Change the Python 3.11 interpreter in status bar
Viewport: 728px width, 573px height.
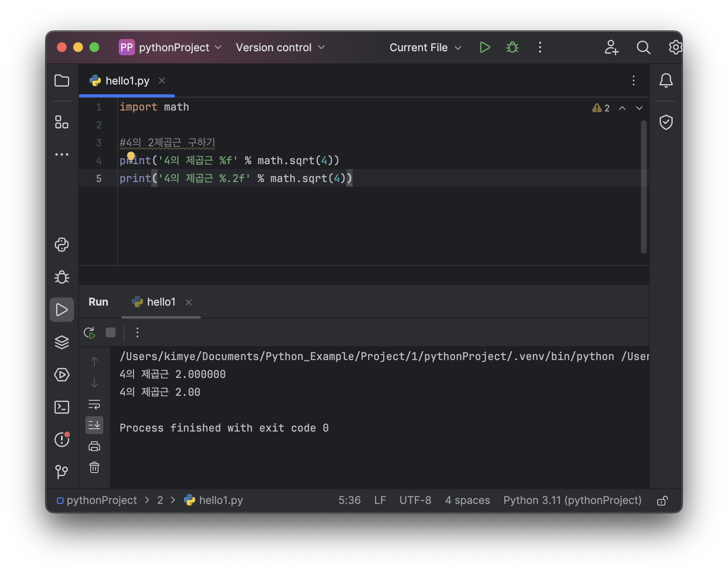pyautogui.click(x=572, y=500)
